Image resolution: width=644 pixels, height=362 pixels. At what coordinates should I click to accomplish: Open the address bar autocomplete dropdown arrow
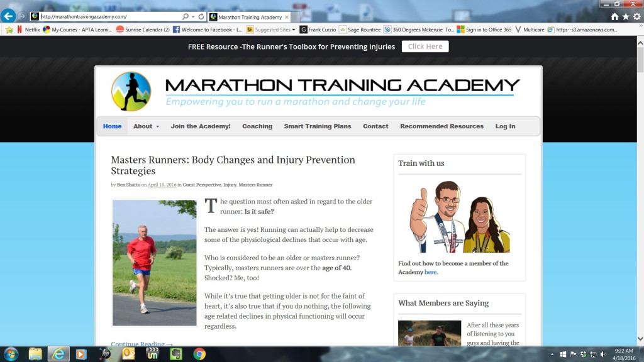point(194,17)
